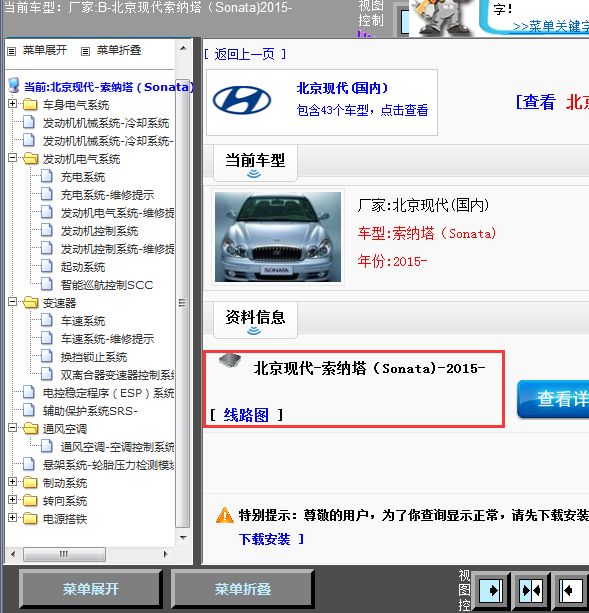Click the 下载安装 link
589x613 pixels.
point(265,539)
